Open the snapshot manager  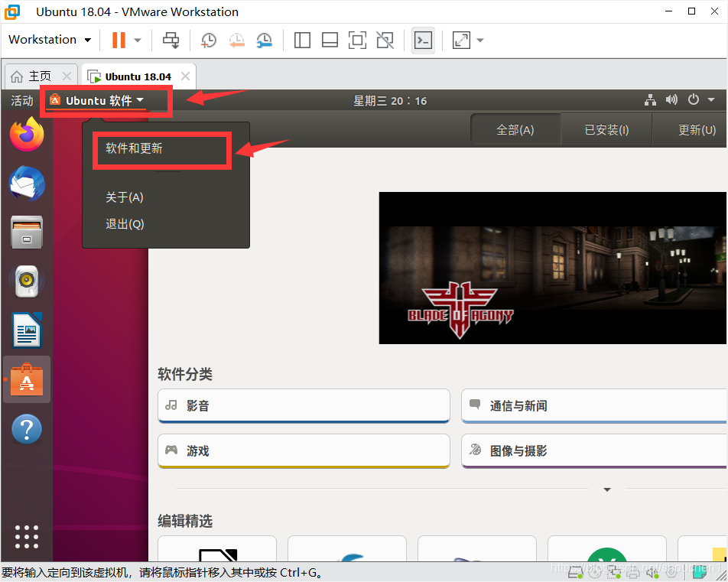tap(264, 40)
